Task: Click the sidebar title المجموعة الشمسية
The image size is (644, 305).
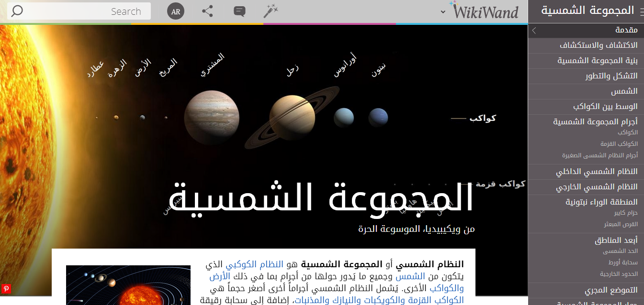Action: (588, 11)
